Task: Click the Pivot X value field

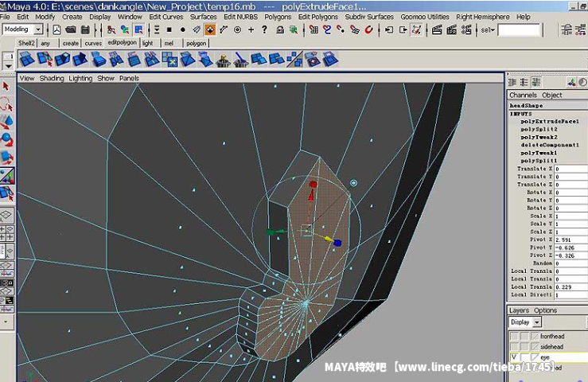Action: point(571,240)
